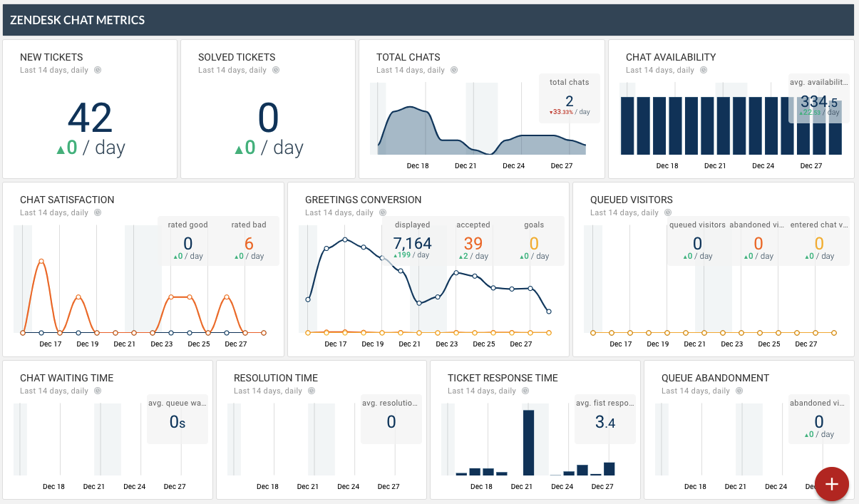Open the Chat Waiting Time widget title
Viewport: 859px width, 504px height.
click(x=66, y=378)
